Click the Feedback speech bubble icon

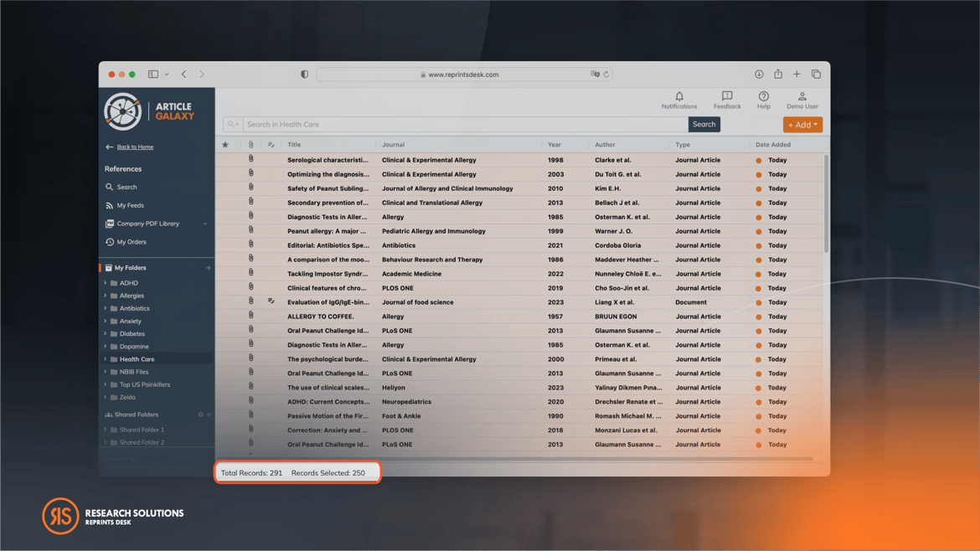pos(726,95)
